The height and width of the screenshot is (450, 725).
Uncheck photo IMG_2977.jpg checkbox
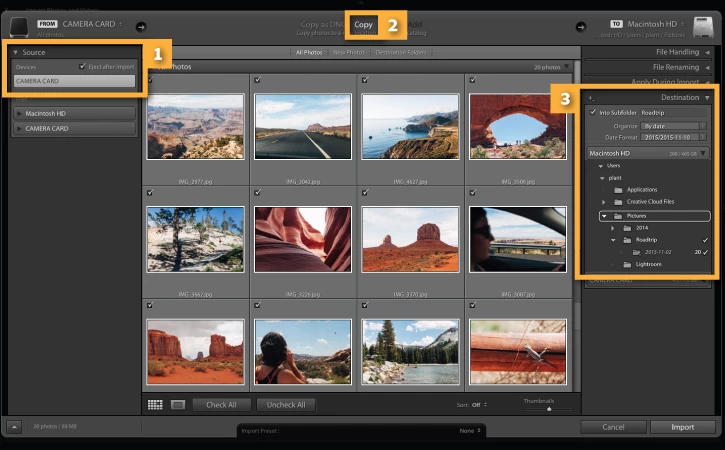(x=150, y=80)
